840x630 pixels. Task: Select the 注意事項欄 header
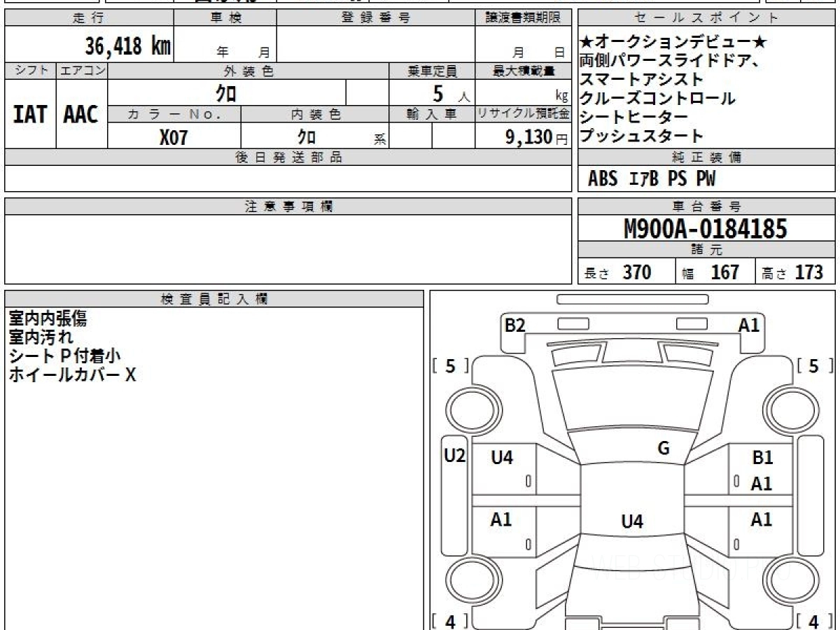coord(288,206)
